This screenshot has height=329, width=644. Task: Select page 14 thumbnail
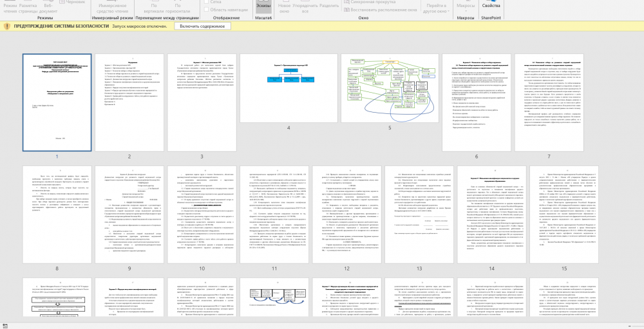492,214
